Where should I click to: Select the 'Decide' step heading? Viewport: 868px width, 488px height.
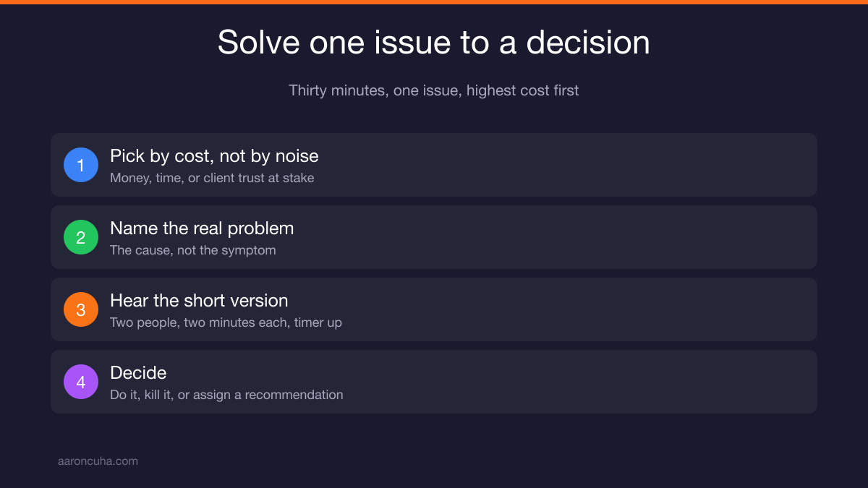[138, 372]
